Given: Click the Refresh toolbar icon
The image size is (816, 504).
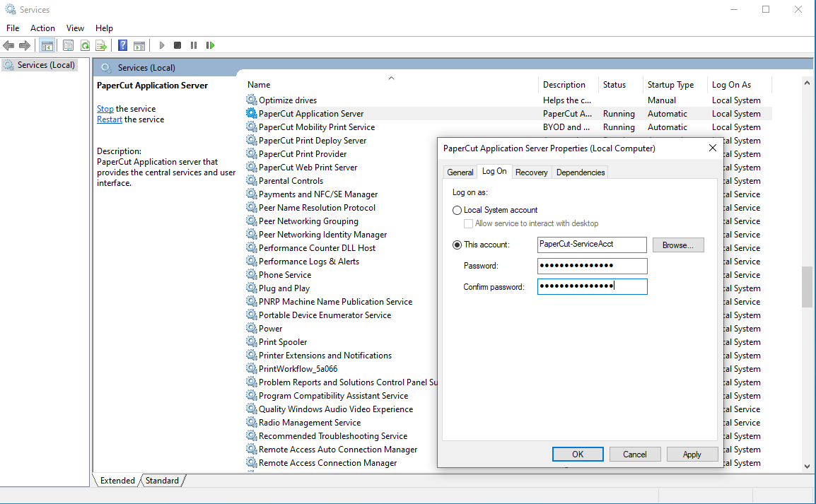Looking at the screenshot, I should click(85, 45).
